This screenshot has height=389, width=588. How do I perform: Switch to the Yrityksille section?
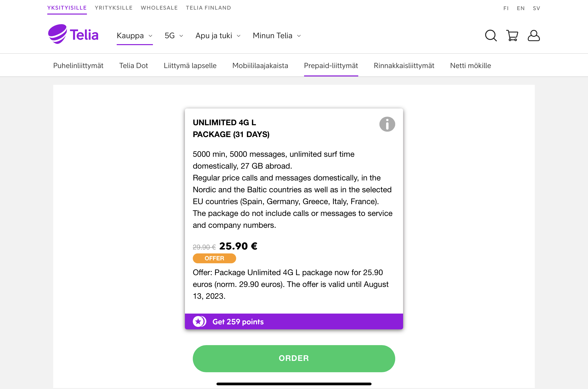click(x=114, y=8)
